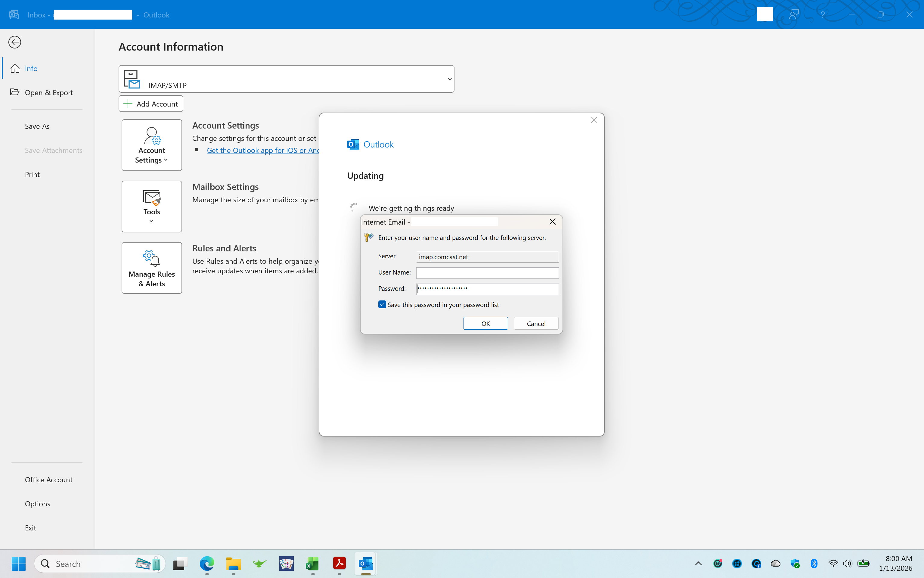
Task: Open the OneDrive cloud tray icon
Action: point(775,564)
